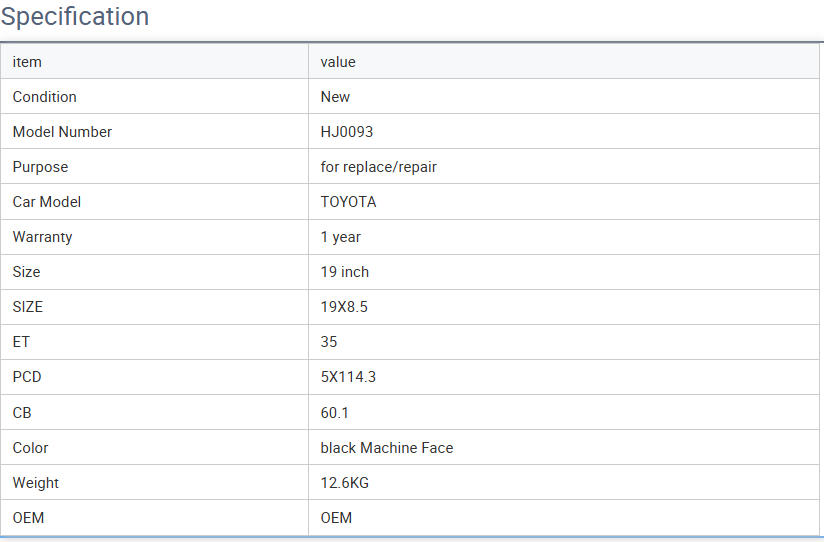Screen dimensions: 824x542
Task: Click the 'New' condition value
Action: 335,97
